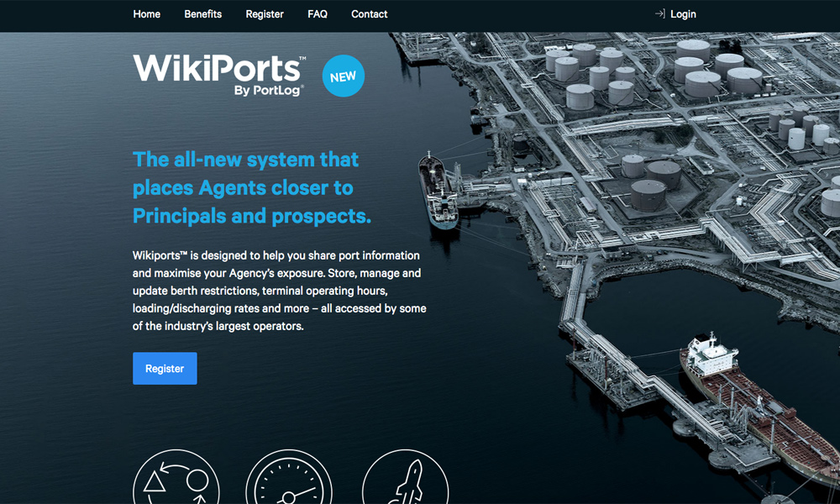Screen dimensions: 840x504
Task: Click the blue NEW badge circle
Action: tap(344, 76)
